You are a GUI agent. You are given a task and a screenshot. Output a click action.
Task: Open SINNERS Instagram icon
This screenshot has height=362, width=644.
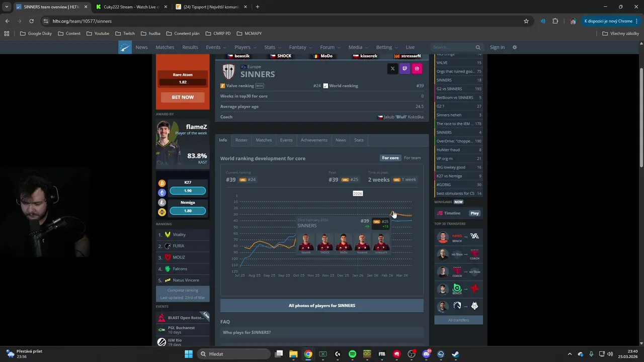[x=417, y=69]
